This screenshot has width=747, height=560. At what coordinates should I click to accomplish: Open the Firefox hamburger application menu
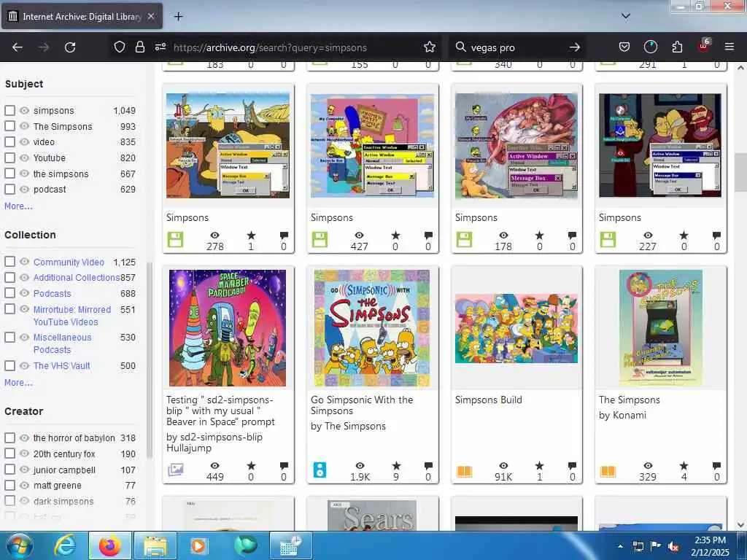pyautogui.click(x=729, y=47)
